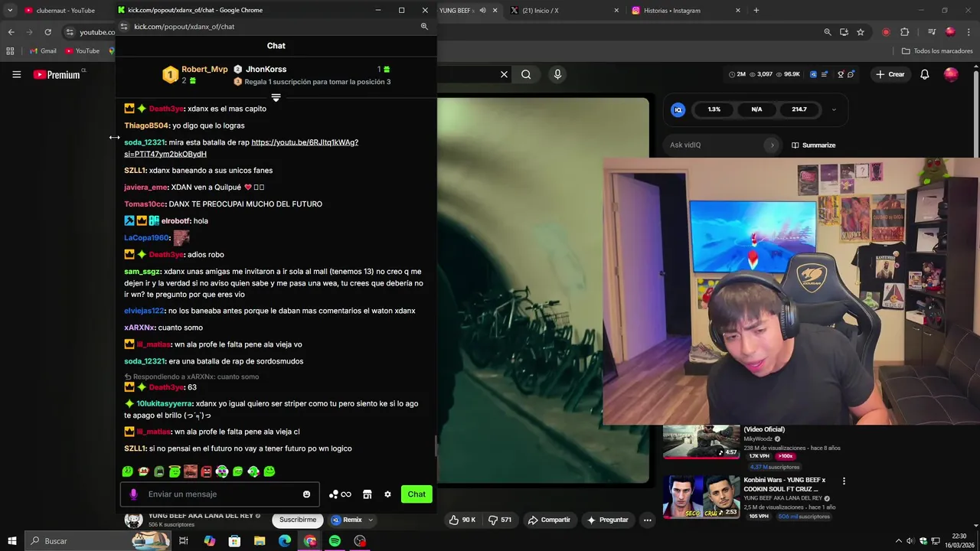Bookmark this page with the star icon
Viewport: 980px width, 551px height.
coord(861,32)
